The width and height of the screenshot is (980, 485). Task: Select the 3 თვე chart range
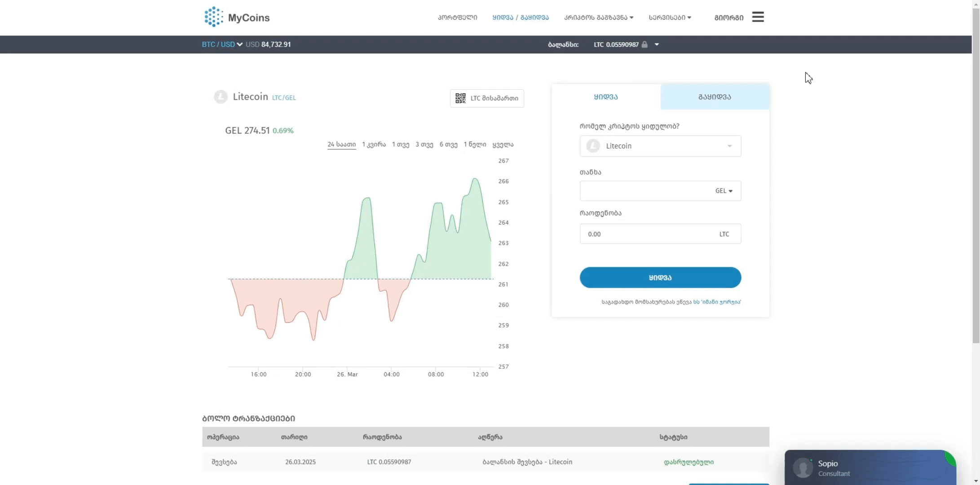(424, 145)
